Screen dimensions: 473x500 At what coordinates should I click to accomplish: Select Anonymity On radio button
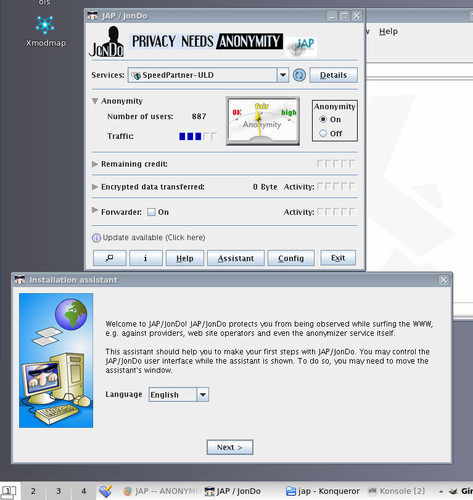click(323, 119)
